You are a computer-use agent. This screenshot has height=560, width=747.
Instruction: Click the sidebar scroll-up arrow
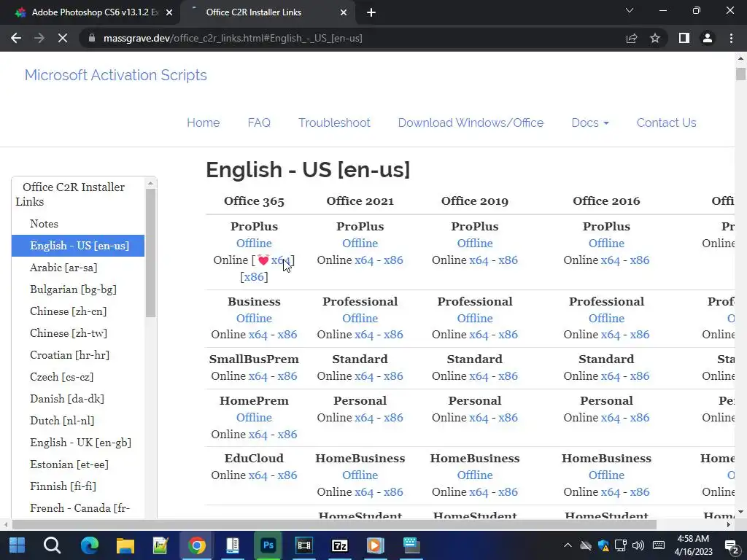(x=150, y=183)
